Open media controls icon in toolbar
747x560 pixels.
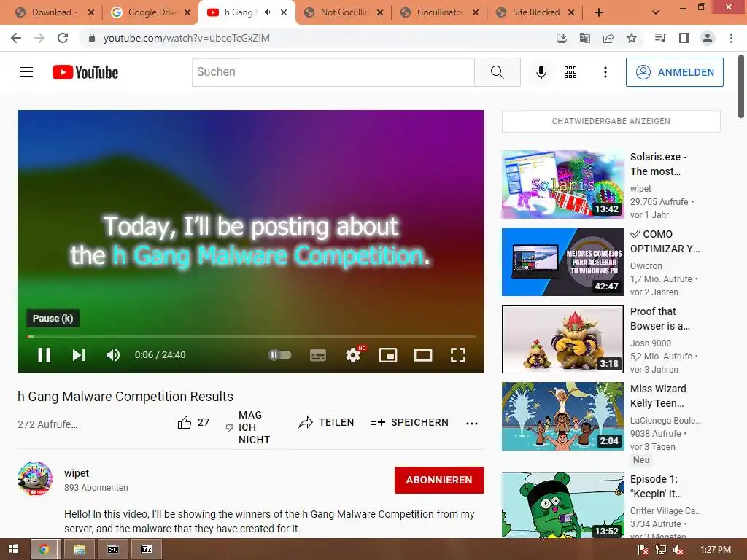click(x=660, y=38)
